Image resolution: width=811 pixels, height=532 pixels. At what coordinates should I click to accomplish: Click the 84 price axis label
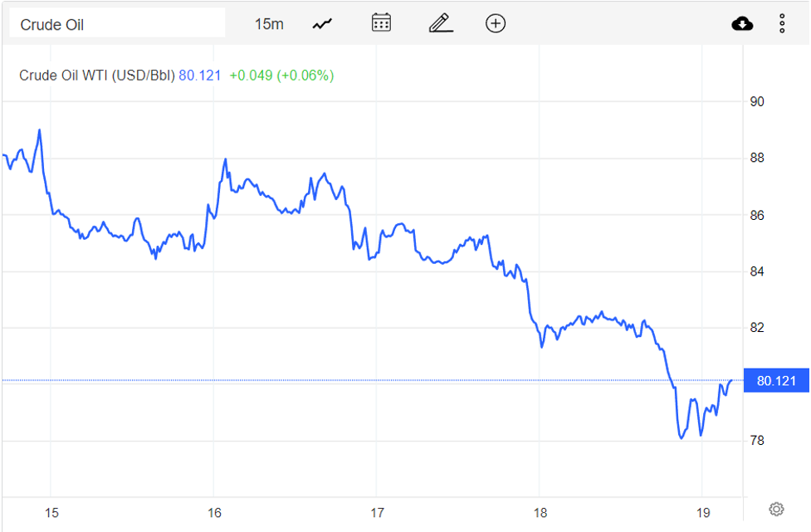(x=757, y=271)
